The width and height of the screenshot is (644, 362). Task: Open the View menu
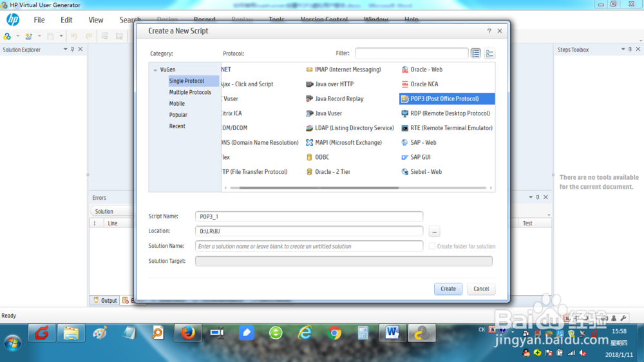96,20
